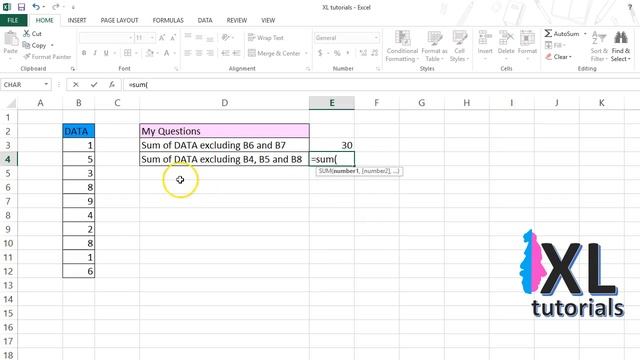
Task: Click the Decrease Decimal icon
Action: 374,53
